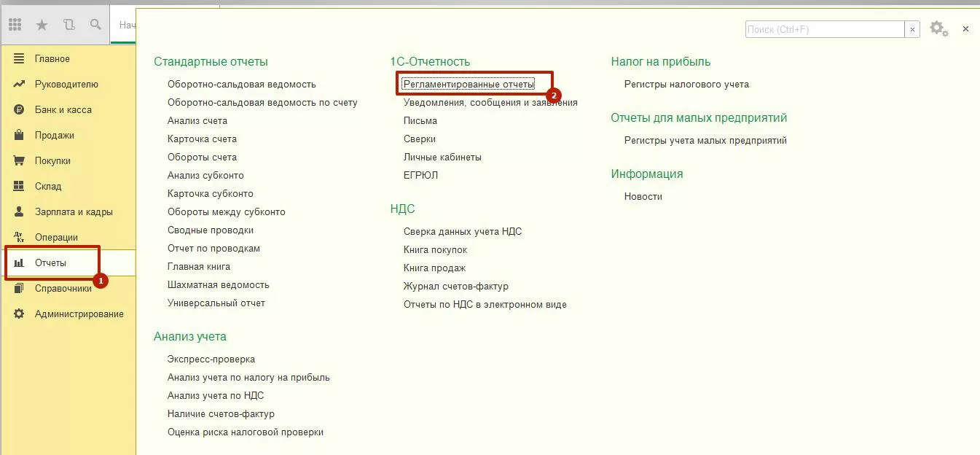
Task: Open Оценка риска налоговой проверки
Action: pyautogui.click(x=246, y=432)
